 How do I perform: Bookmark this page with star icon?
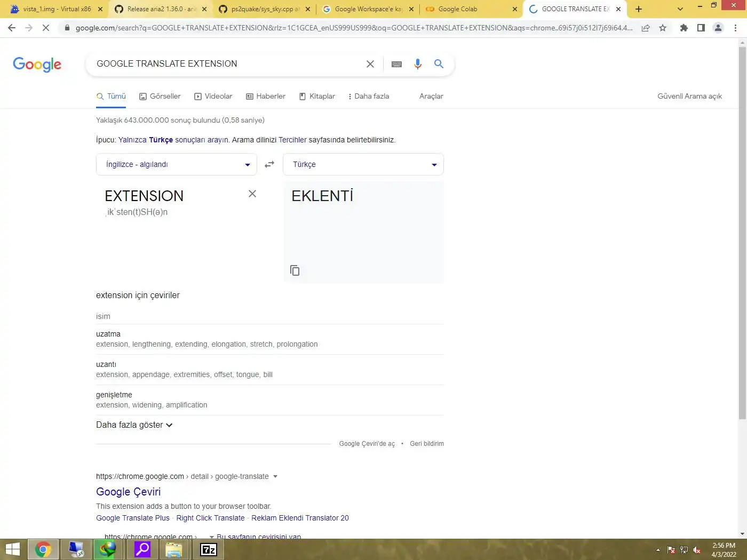[x=663, y=28]
